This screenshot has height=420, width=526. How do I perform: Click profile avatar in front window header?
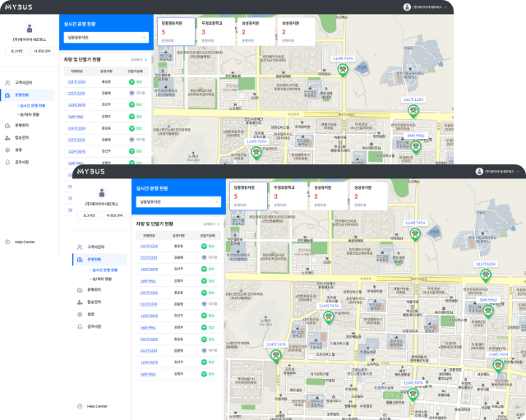point(478,172)
